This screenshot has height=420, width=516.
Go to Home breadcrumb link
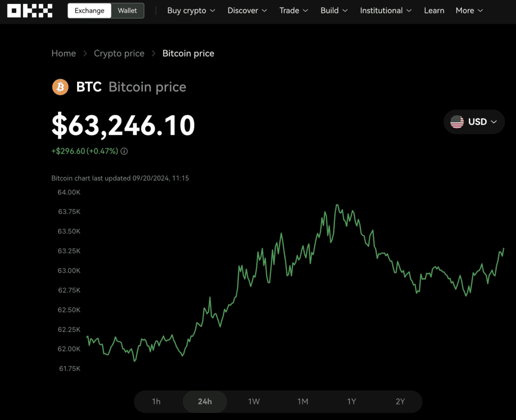point(63,53)
